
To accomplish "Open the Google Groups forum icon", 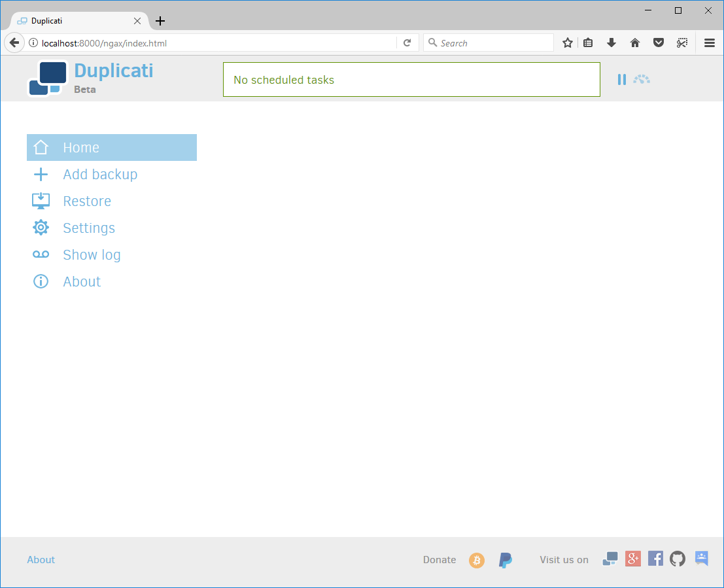I will 701,559.
